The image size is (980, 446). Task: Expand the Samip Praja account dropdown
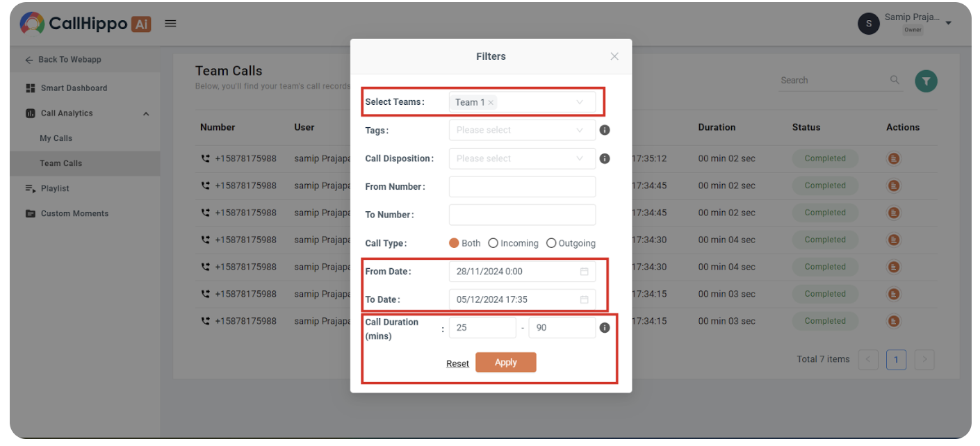click(949, 24)
